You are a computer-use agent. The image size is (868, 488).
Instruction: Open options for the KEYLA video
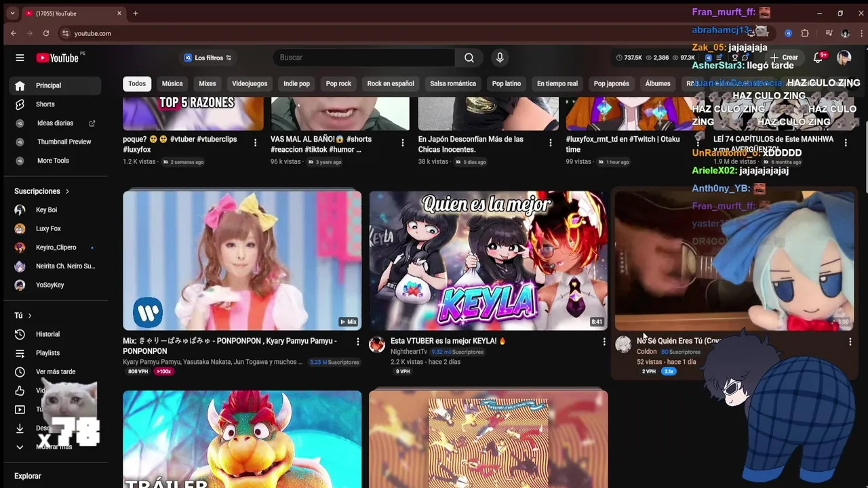tap(604, 342)
